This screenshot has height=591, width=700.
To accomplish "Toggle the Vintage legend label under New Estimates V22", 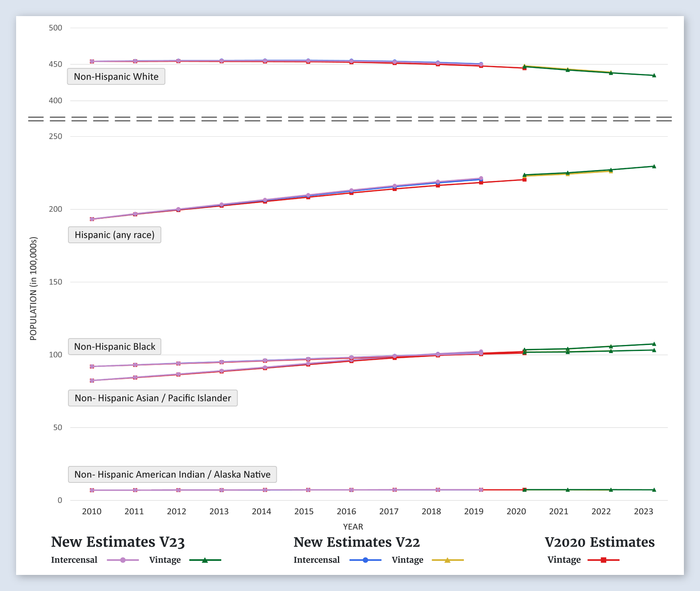I will tap(407, 560).
